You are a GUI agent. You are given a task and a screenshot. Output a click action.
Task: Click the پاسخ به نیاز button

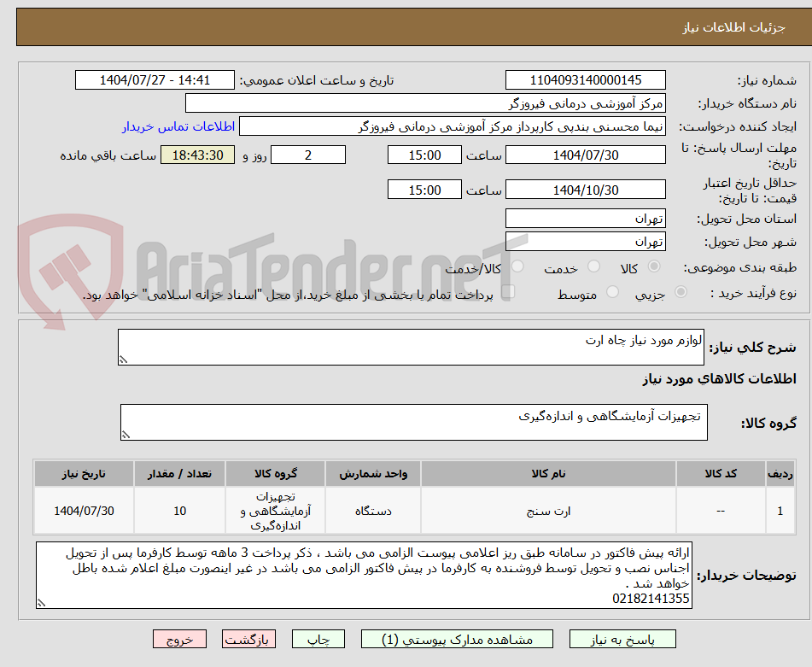pos(622,639)
